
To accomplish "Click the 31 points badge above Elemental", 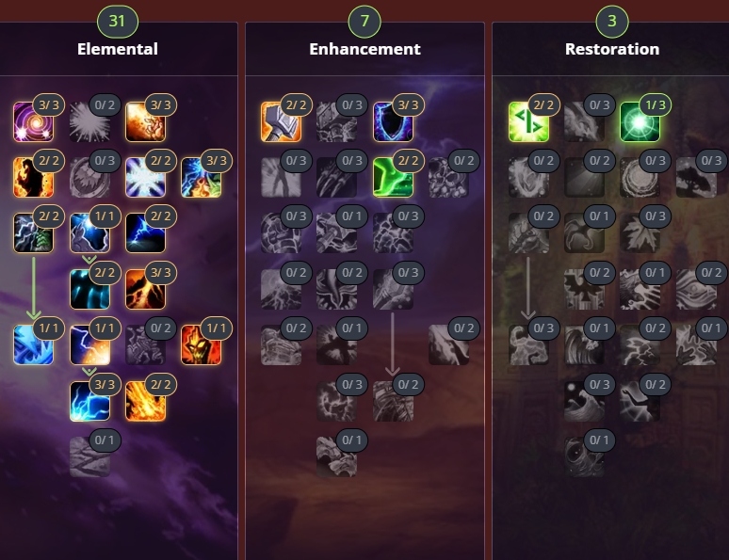I will point(117,22).
